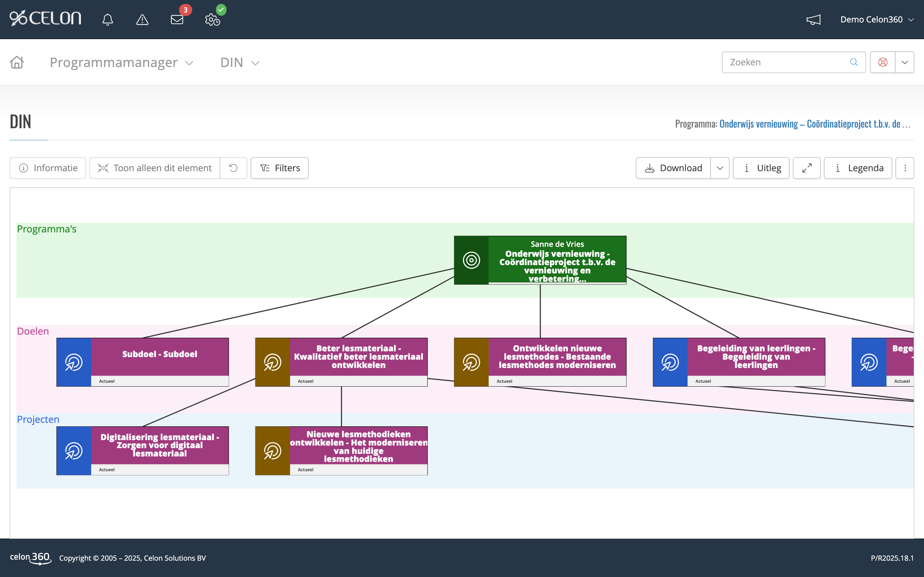Click the megaphone announcements icon
This screenshot has width=924, height=577.
813,20
